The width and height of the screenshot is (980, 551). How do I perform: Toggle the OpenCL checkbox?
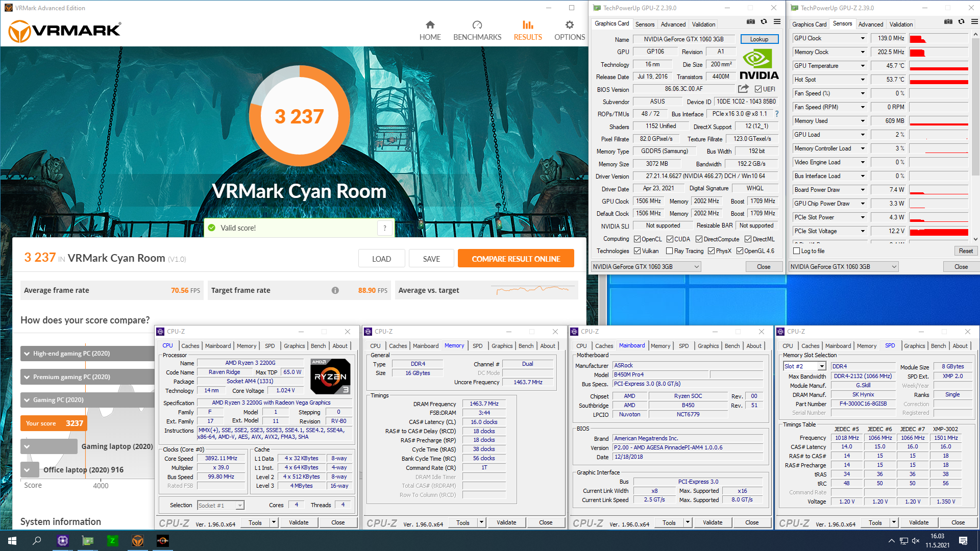(x=637, y=239)
